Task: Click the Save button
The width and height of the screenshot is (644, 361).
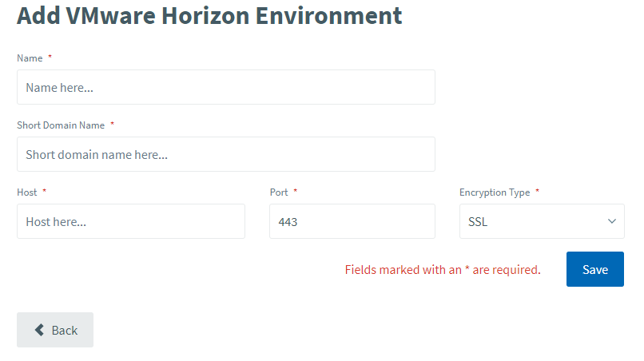Action: pos(594,269)
